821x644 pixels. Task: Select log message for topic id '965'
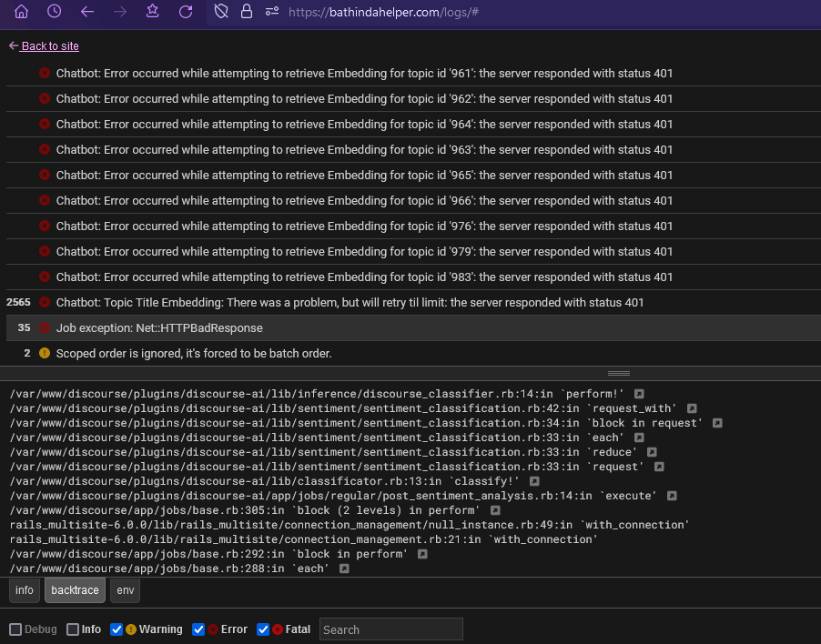click(364, 176)
